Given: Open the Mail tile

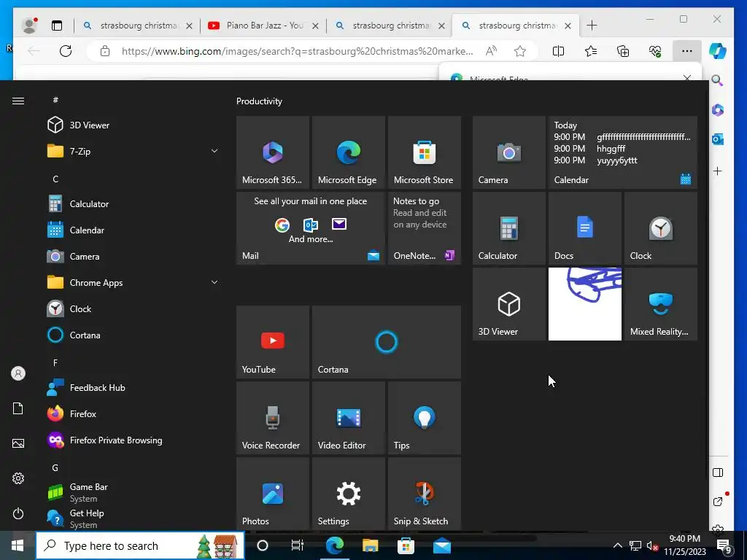Looking at the screenshot, I should pyautogui.click(x=311, y=228).
